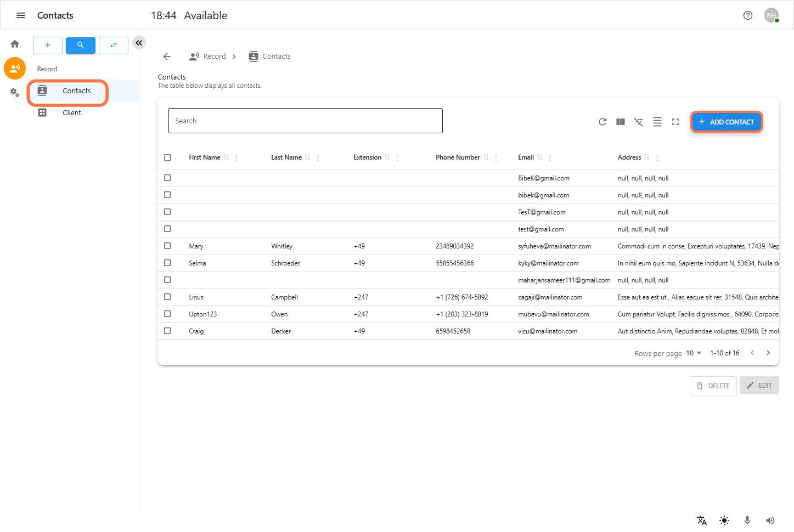Toggle table row density icon
The image size is (794, 532).
[x=657, y=122]
